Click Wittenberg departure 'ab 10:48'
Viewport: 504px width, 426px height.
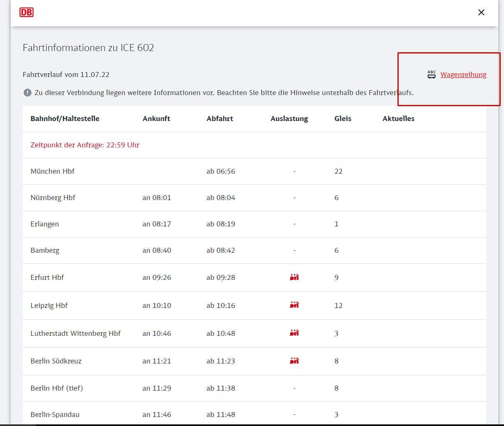[221, 333]
